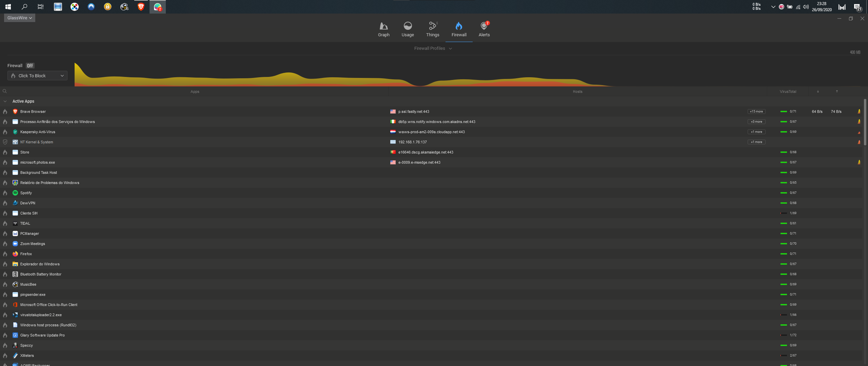Click flame block icon for Firefox
This screenshot has height=366, width=868.
tap(5, 254)
